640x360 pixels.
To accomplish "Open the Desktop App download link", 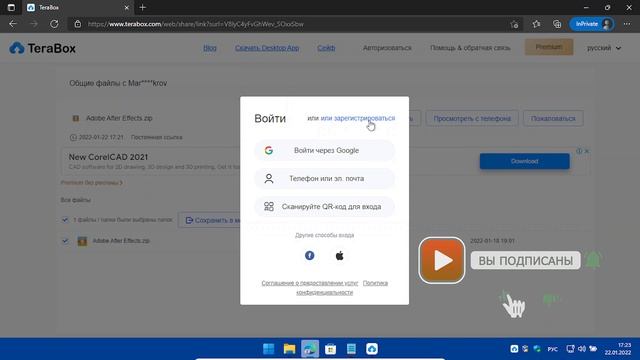I will (x=267, y=48).
